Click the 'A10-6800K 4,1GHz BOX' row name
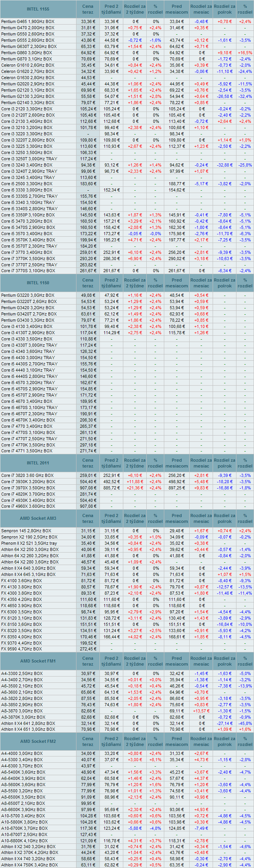Image resolution: width=254 pixels, height=868 pixels. [24, 841]
